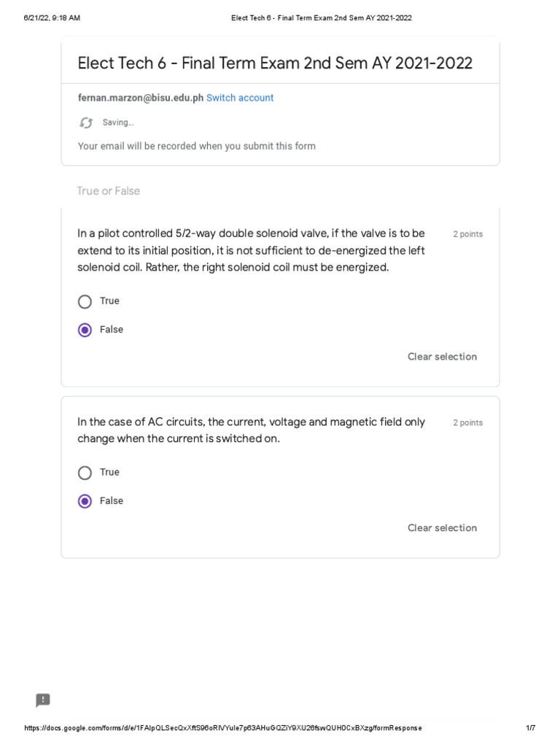This screenshot has width=560, height=747.
Task: Open the docs.google.com form URL in footer
Action: (223, 728)
